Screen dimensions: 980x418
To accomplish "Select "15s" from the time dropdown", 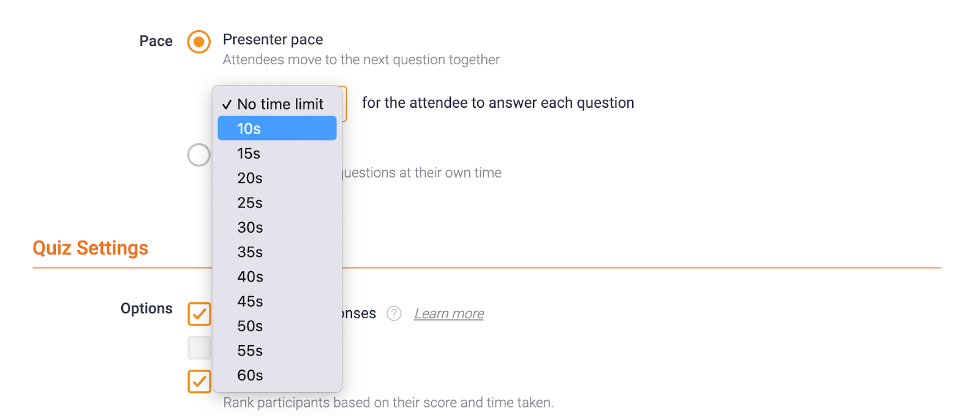I will [277, 153].
